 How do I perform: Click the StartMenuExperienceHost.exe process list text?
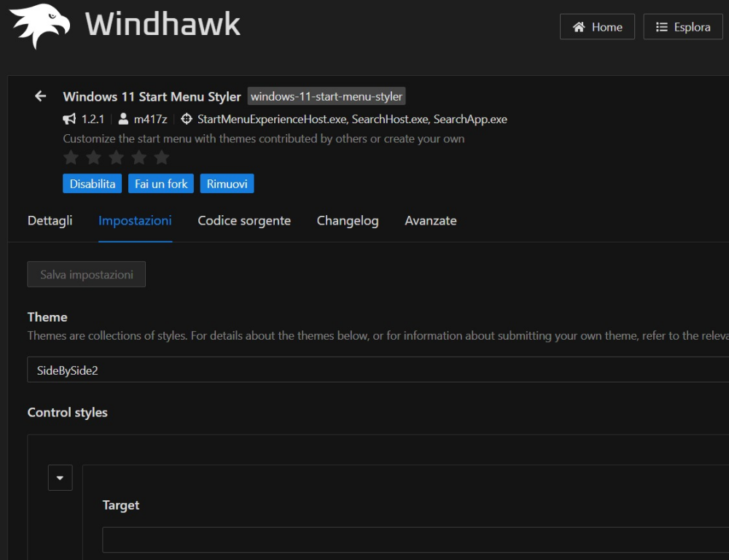[x=352, y=120]
